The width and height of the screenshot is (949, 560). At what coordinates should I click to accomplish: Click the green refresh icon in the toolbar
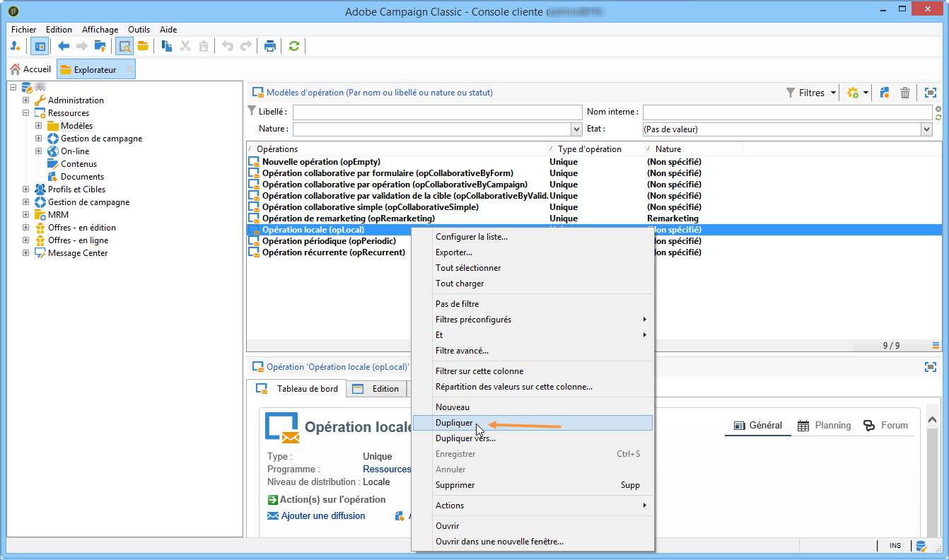click(x=294, y=47)
